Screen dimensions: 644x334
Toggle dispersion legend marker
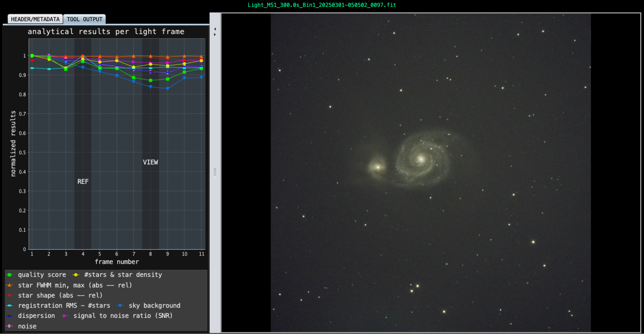pyautogui.click(x=10, y=316)
